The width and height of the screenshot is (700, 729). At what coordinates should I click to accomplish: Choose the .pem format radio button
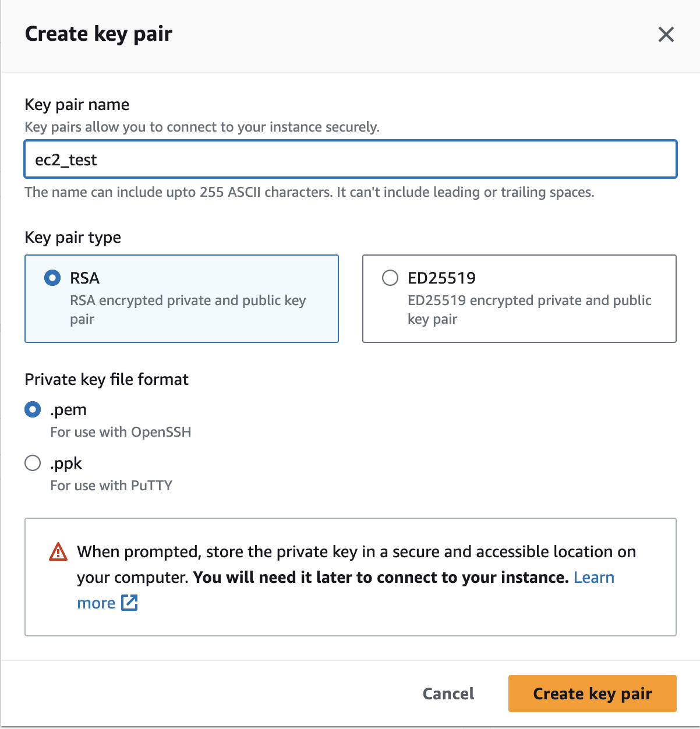(33, 409)
